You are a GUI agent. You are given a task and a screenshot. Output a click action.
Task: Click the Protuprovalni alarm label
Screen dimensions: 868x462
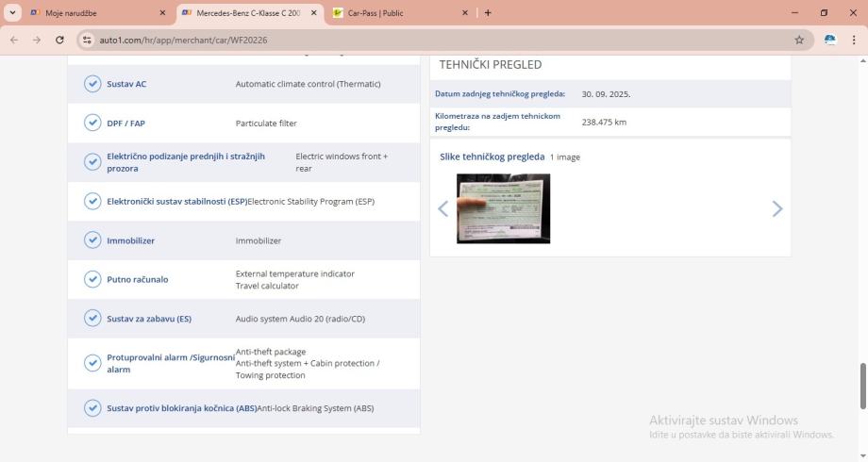coord(171,364)
